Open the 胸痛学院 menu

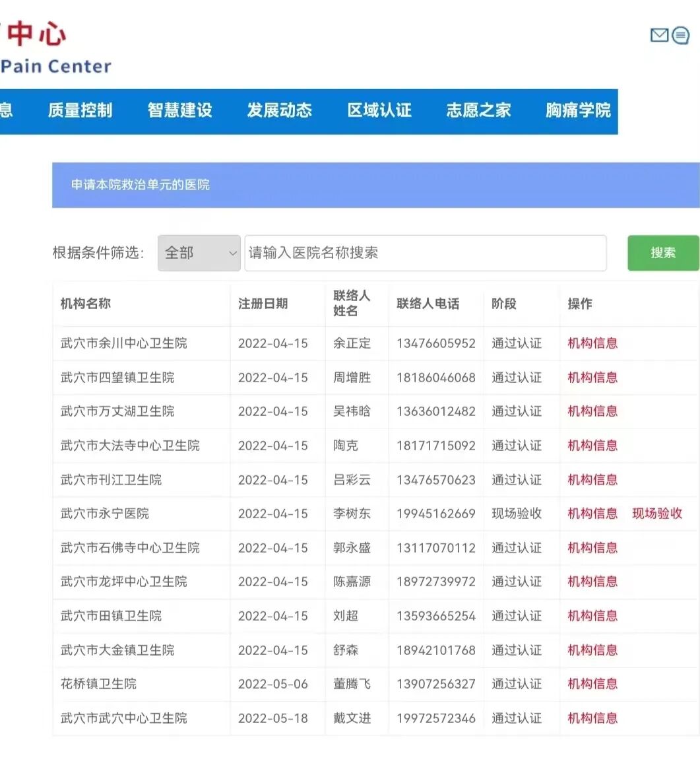pyautogui.click(x=577, y=111)
